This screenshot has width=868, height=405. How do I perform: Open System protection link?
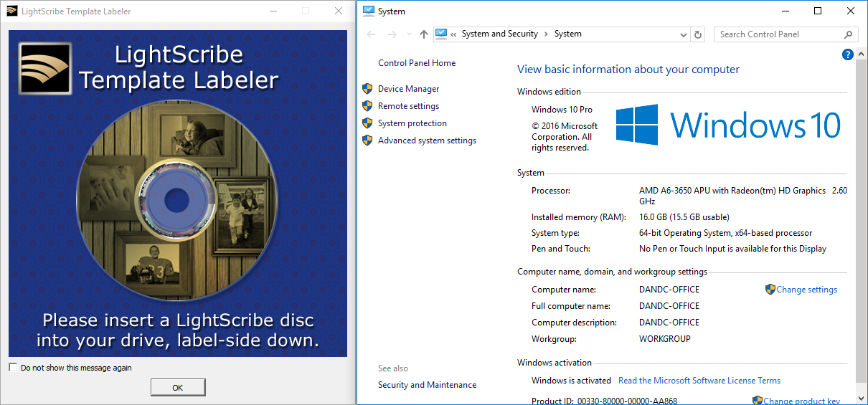[412, 123]
